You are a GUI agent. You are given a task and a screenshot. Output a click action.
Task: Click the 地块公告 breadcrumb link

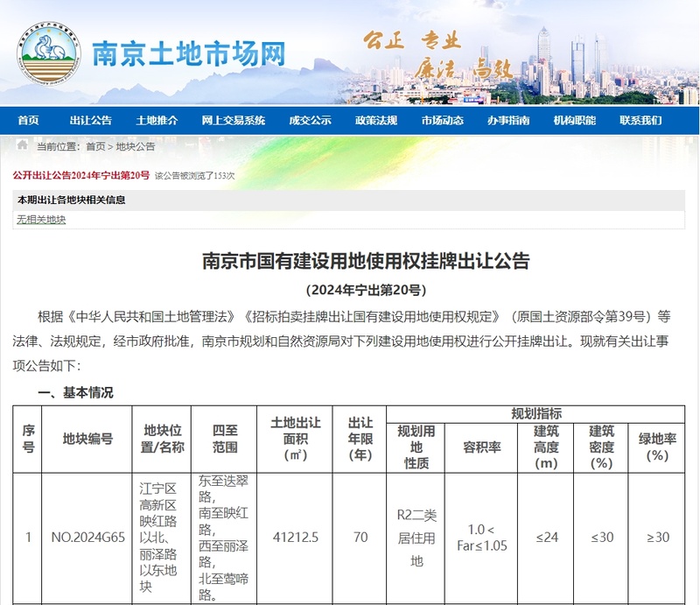click(x=136, y=146)
